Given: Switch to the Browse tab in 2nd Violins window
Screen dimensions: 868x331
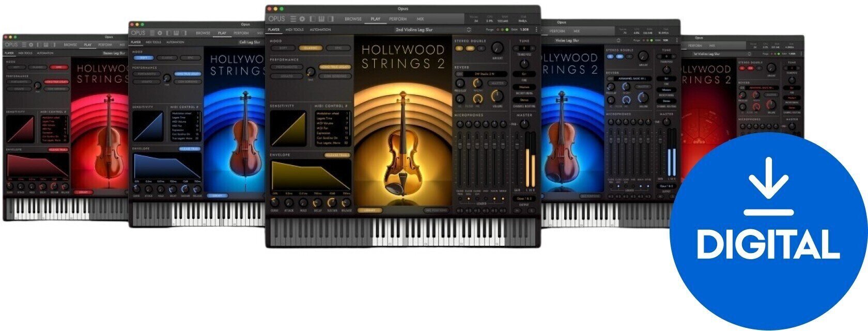Looking at the screenshot, I should pyautogui.click(x=353, y=19).
